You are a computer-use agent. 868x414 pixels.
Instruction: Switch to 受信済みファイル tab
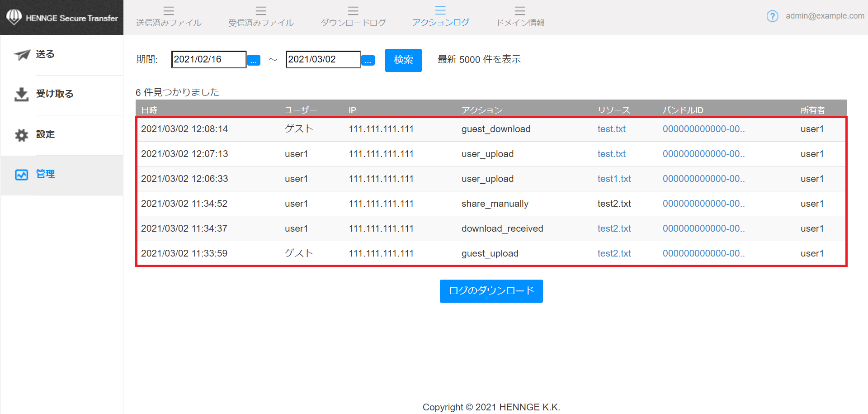pos(261,23)
